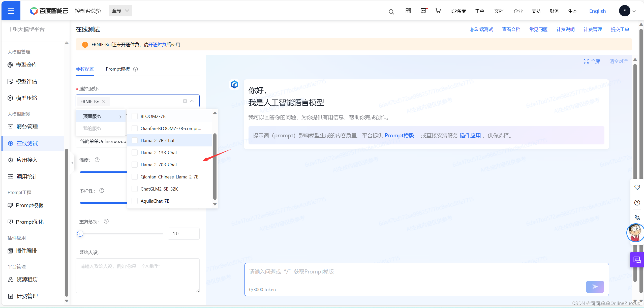Check the Llama-2-13B-Chat checkbox
Viewport: 644px width, 308px height.
coord(135,152)
